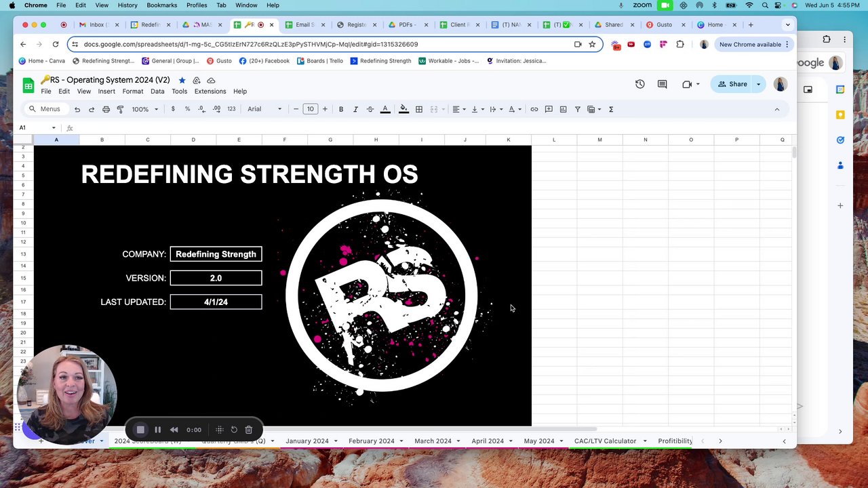Screen dimensions: 868x488
Task: Open the Bookmarks menu in macOS menu bar
Action: tap(162, 5)
